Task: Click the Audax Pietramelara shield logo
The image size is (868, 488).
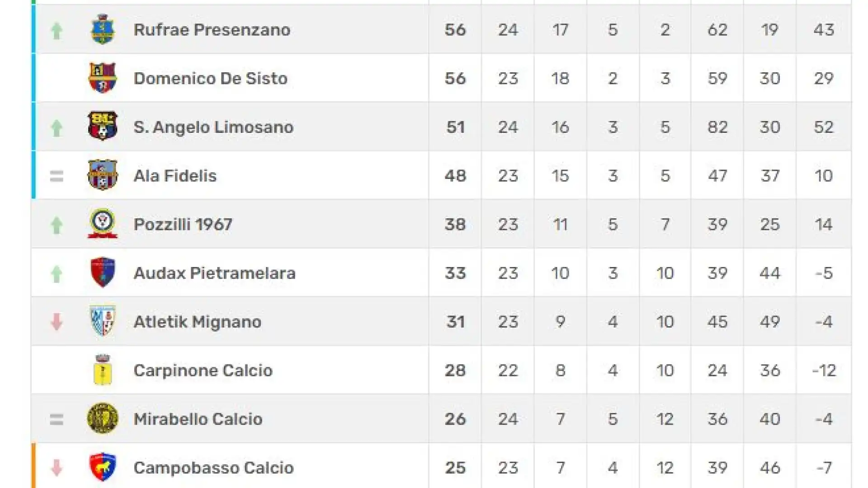Action: pos(103,272)
